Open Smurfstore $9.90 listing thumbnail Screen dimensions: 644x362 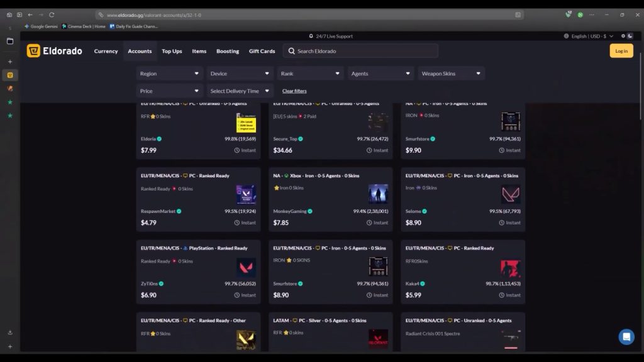[511, 122]
